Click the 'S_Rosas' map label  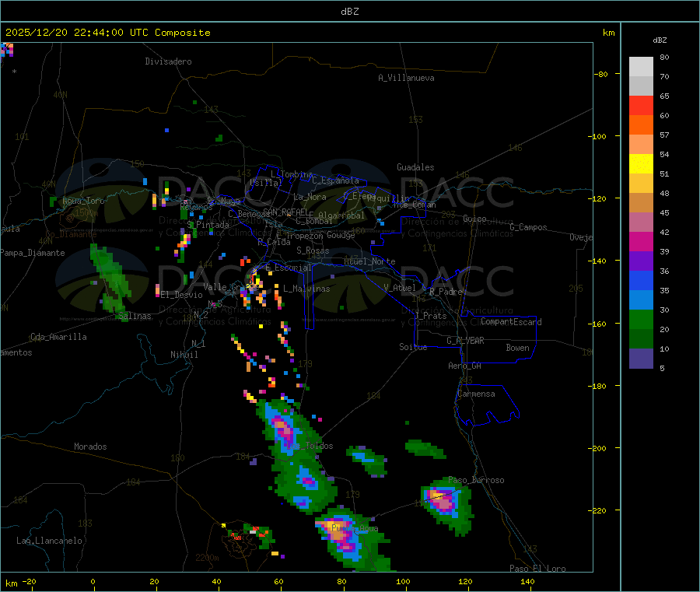tap(313, 250)
